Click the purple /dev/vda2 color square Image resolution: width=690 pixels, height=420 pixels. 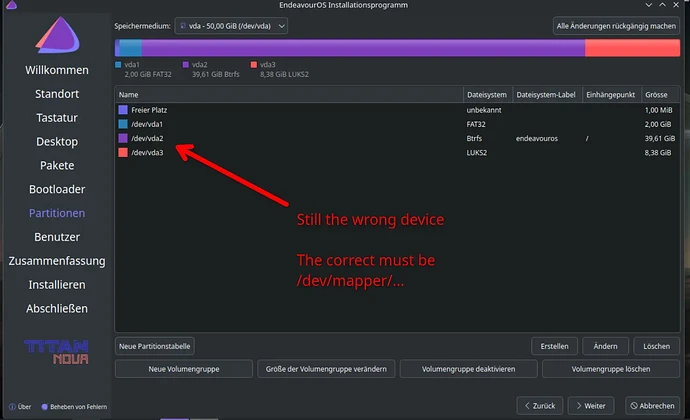(x=123, y=138)
